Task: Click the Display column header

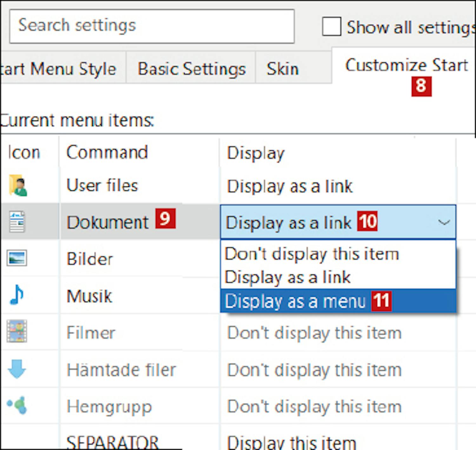Action: (256, 153)
